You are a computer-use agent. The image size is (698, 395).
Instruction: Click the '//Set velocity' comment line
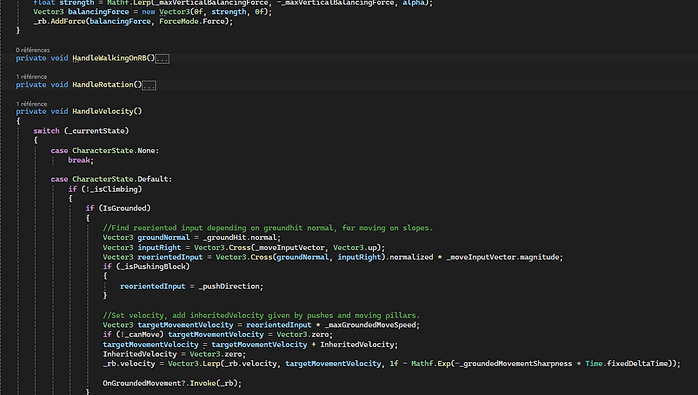(261, 316)
